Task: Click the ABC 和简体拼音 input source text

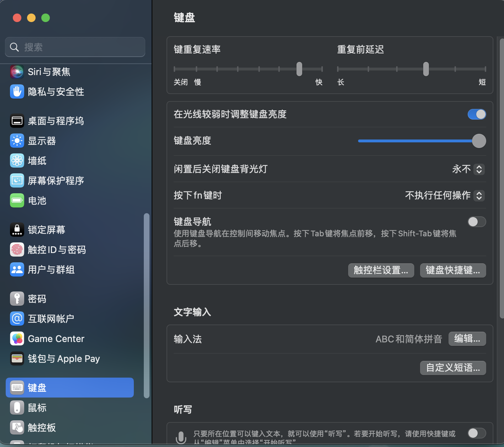Action: [409, 339]
